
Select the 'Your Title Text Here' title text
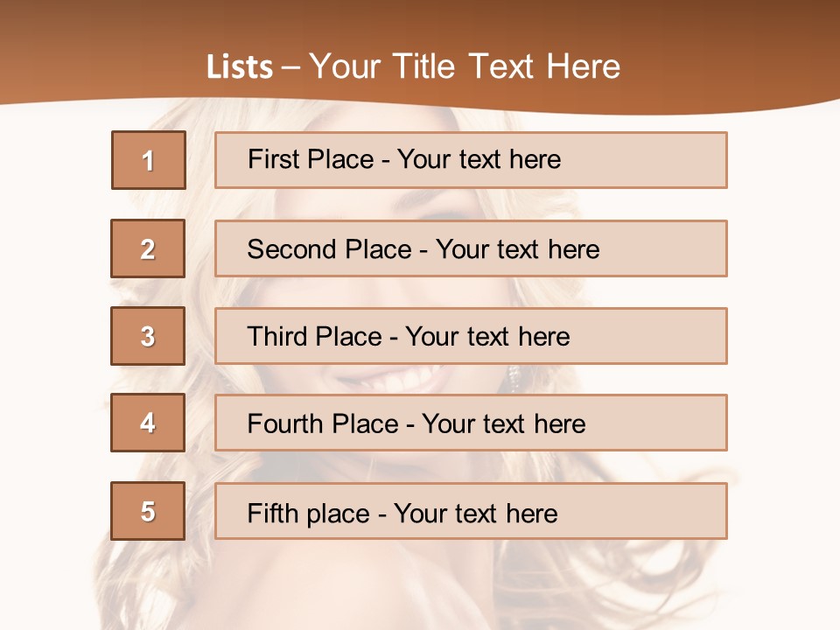click(x=465, y=67)
